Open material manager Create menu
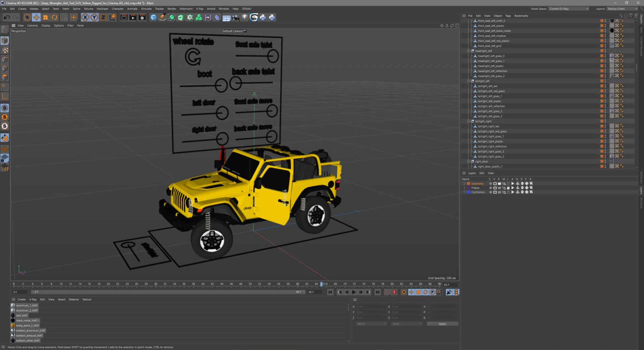Image resolution: width=644 pixels, height=350 pixels. click(21, 299)
